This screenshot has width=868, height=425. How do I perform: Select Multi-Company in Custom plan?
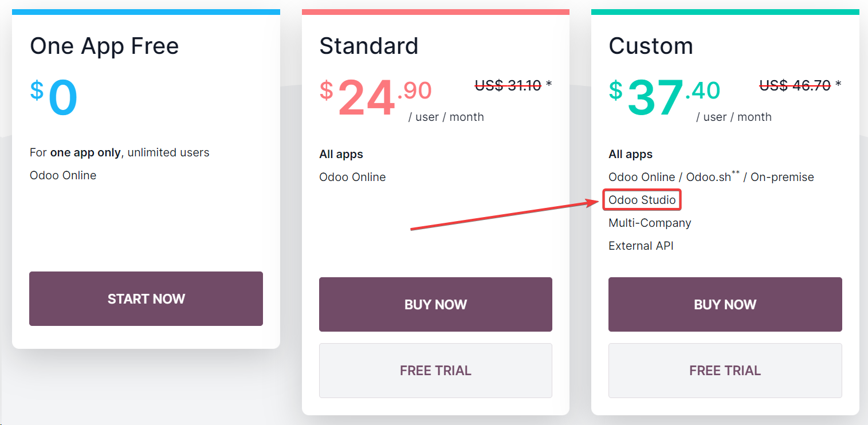[650, 223]
